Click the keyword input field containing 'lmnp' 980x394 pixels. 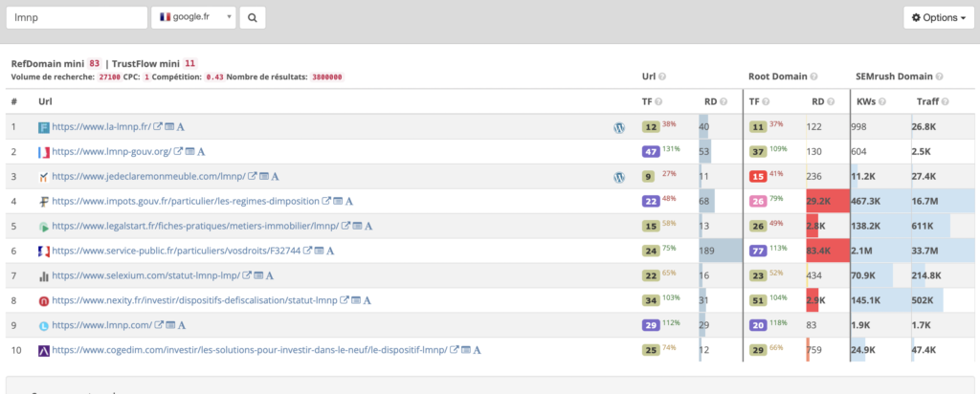point(77,17)
